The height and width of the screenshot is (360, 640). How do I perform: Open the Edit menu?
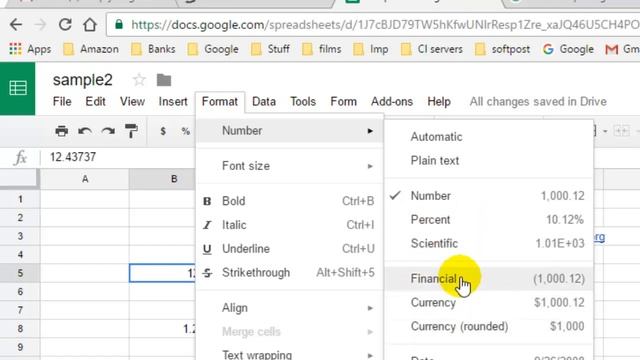click(x=96, y=102)
